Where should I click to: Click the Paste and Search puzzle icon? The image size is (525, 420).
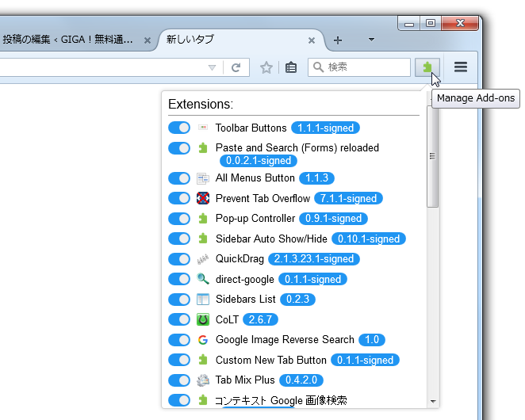coord(202,147)
